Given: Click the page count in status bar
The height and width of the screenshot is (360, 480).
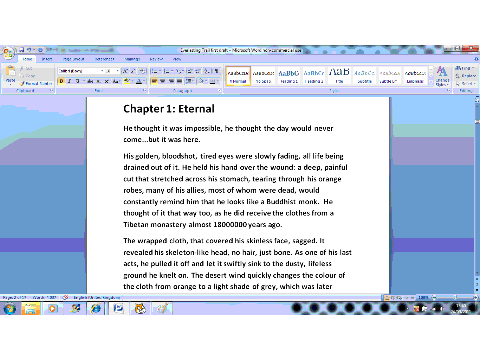Looking at the screenshot, I should pyautogui.click(x=14, y=297).
